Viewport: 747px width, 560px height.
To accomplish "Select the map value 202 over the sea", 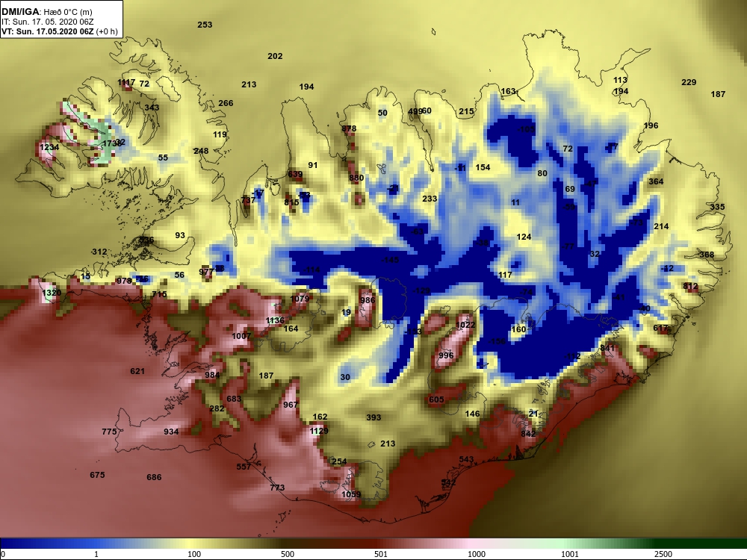I will (x=275, y=56).
